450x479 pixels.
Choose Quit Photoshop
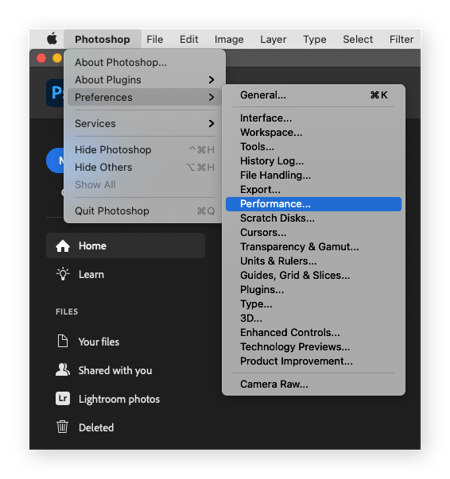tap(144, 211)
